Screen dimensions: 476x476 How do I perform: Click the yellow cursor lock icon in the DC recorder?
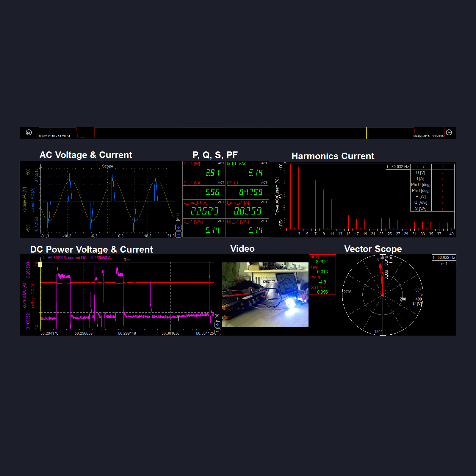point(40,264)
